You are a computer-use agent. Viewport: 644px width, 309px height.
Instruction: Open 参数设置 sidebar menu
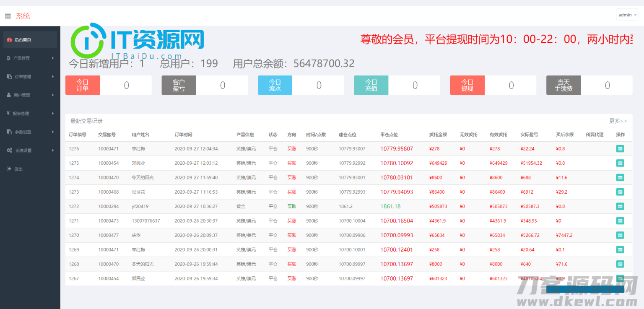pyautogui.click(x=30, y=132)
